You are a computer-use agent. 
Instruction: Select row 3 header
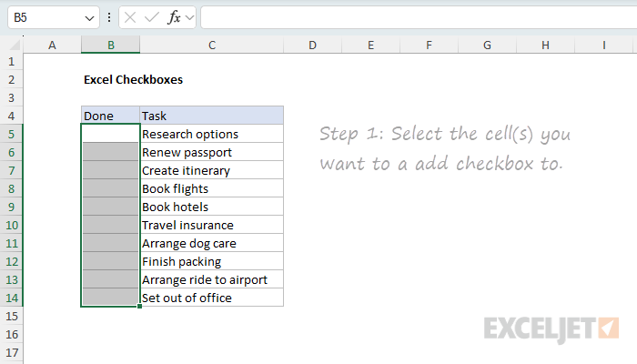pyautogui.click(x=11, y=98)
